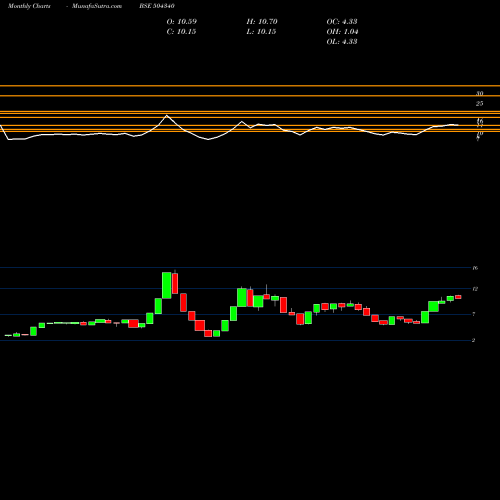Viewport: 500px width, 500px height.
Task: Click the "2" price axis label on the candlestick chart
Action: click(x=474, y=340)
